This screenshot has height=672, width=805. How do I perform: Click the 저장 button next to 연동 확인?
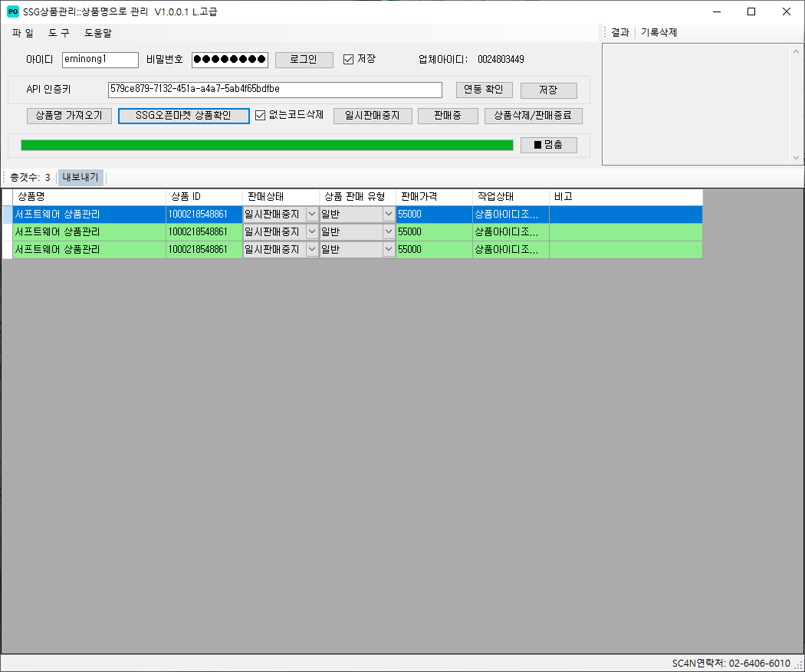tap(549, 90)
